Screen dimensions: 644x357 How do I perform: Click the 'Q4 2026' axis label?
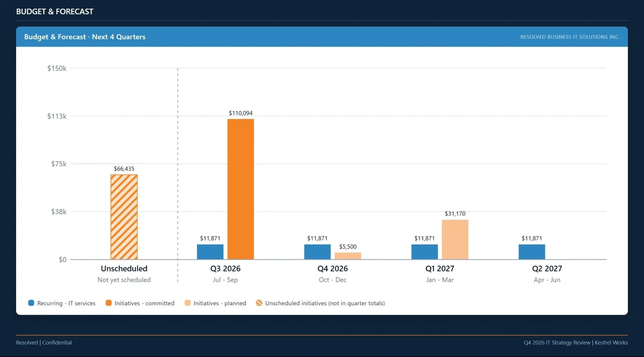(332, 269)
